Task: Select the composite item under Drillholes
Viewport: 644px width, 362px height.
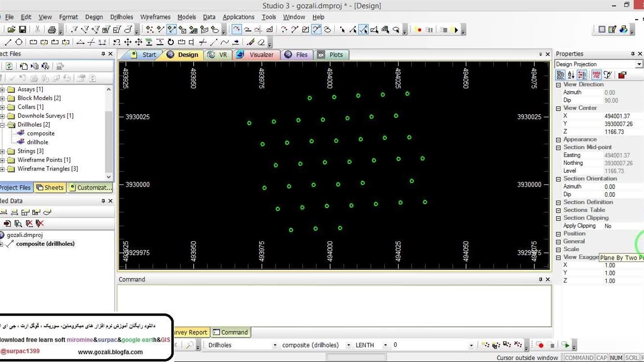Action: (x=40, y=133)
